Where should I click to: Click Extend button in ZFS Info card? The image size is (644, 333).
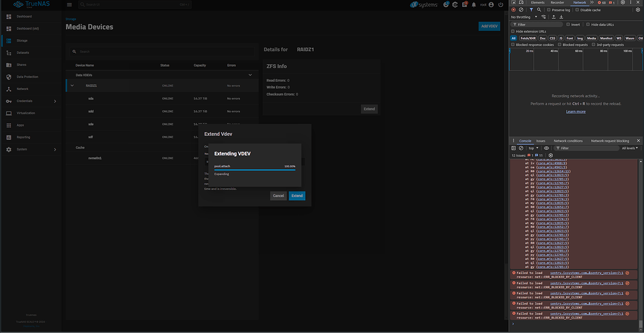click(369, 109)
